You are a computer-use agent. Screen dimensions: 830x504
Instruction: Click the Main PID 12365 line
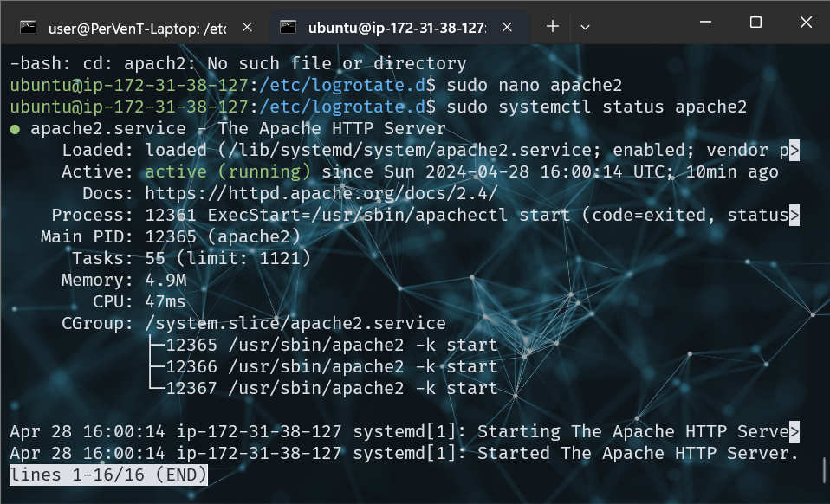[x=170, y=237]
